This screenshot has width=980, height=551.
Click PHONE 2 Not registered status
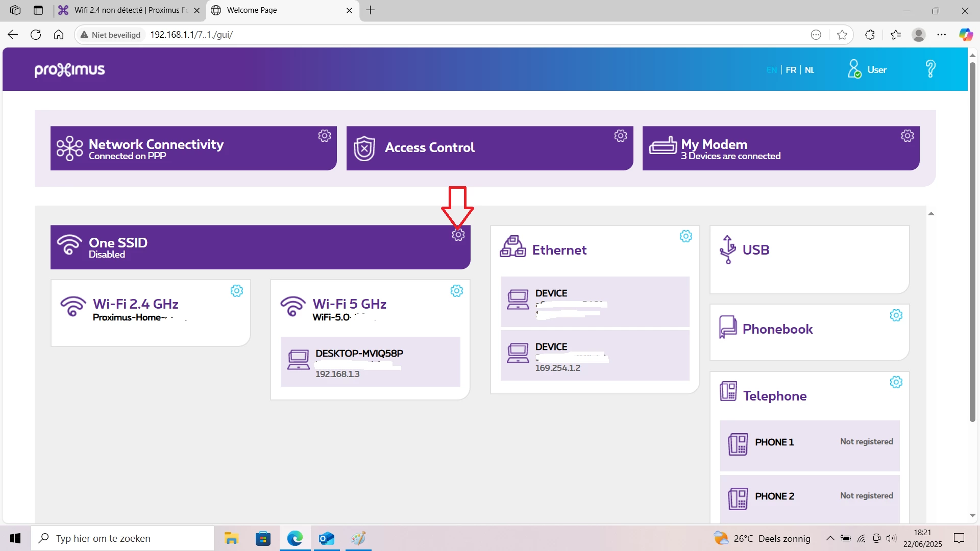867,496
